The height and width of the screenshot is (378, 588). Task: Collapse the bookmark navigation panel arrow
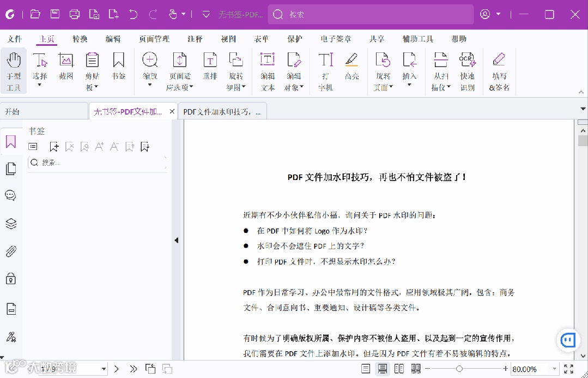tap(176, 240)
